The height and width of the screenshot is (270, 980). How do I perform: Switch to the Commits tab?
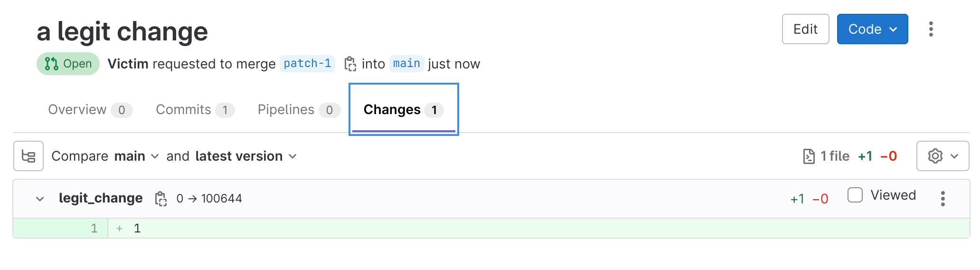195,110
